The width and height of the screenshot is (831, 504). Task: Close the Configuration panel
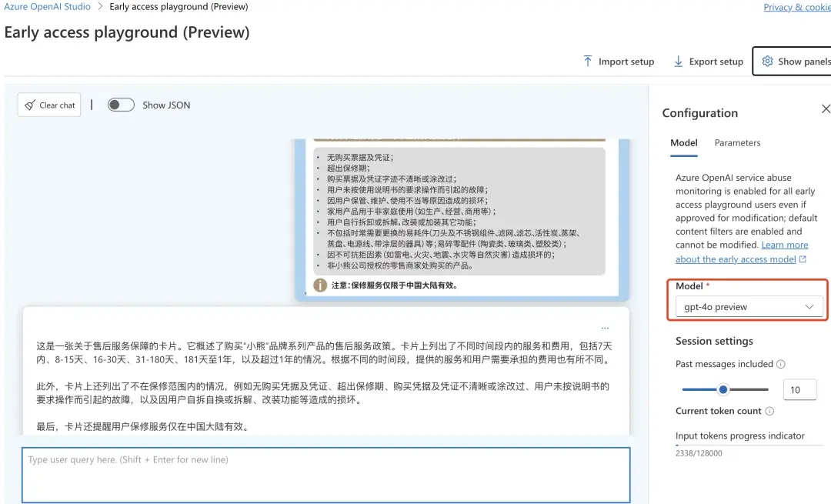coord(826,108)
